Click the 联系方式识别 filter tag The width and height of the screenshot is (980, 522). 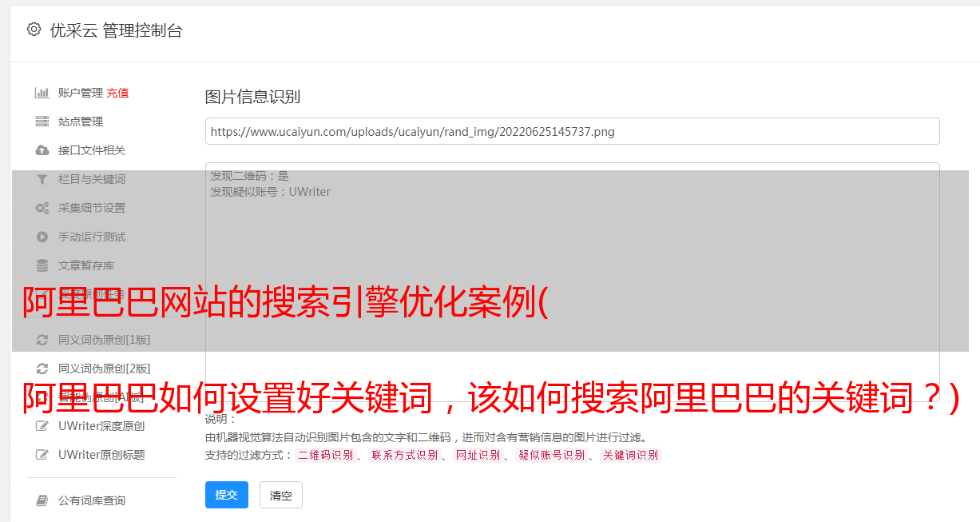tap(404, 455)
